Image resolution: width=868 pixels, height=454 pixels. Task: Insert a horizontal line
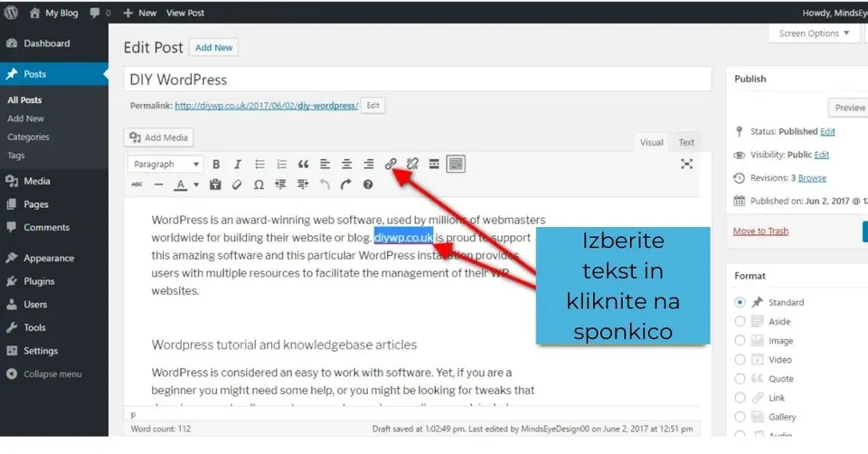pos(158,184)
